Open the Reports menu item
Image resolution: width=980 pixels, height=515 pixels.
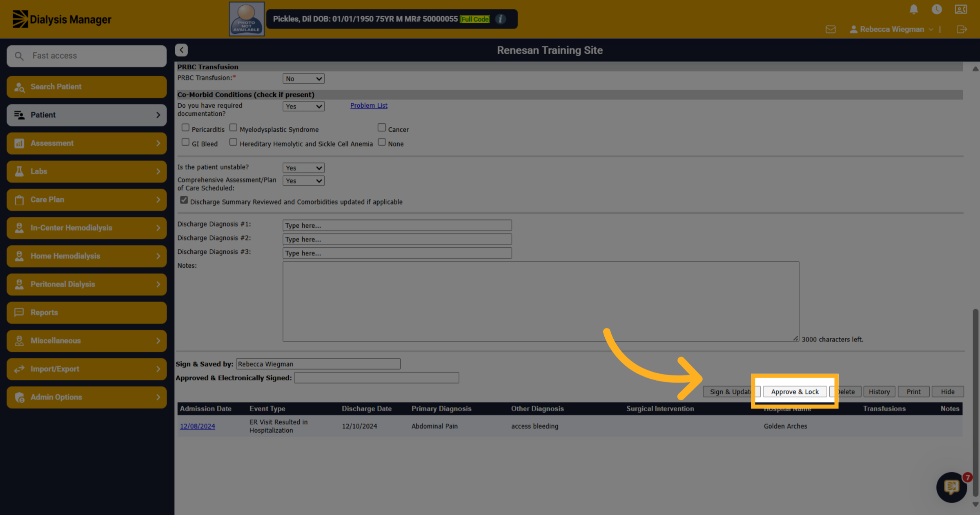pos(87,313)
